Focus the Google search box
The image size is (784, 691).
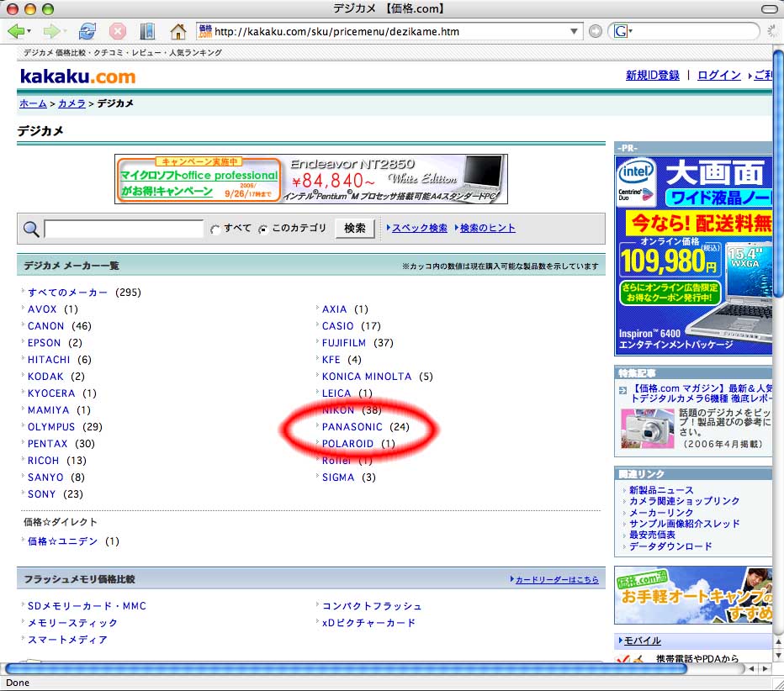point(693,31)
